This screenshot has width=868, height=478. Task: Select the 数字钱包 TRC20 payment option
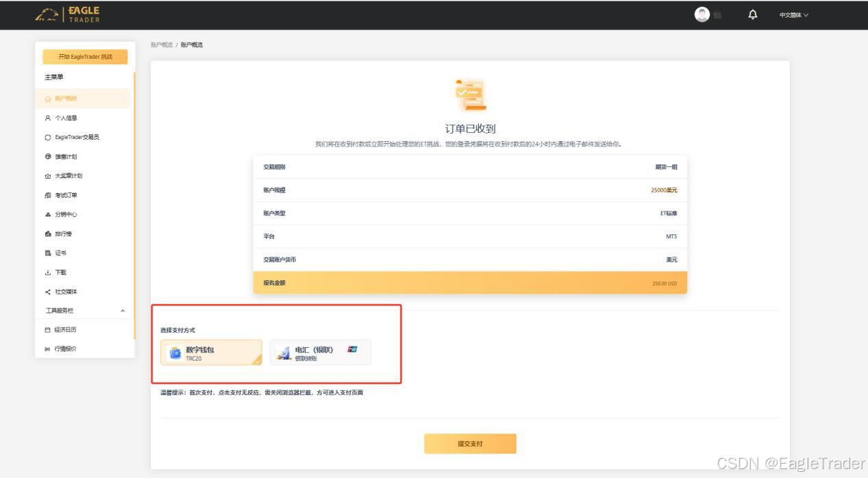(211, 353)
